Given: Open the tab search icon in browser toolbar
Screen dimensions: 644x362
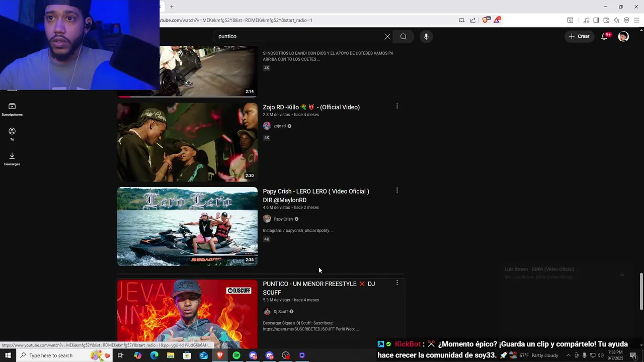Looking at the screenshot, I should point(570,20).
